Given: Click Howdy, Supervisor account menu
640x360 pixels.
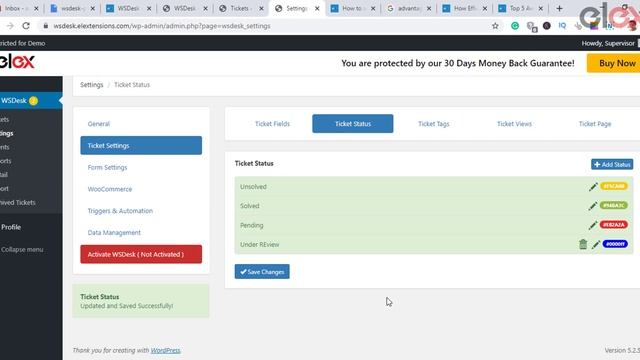Looking at the screenshot, I should tap(608, 43).
